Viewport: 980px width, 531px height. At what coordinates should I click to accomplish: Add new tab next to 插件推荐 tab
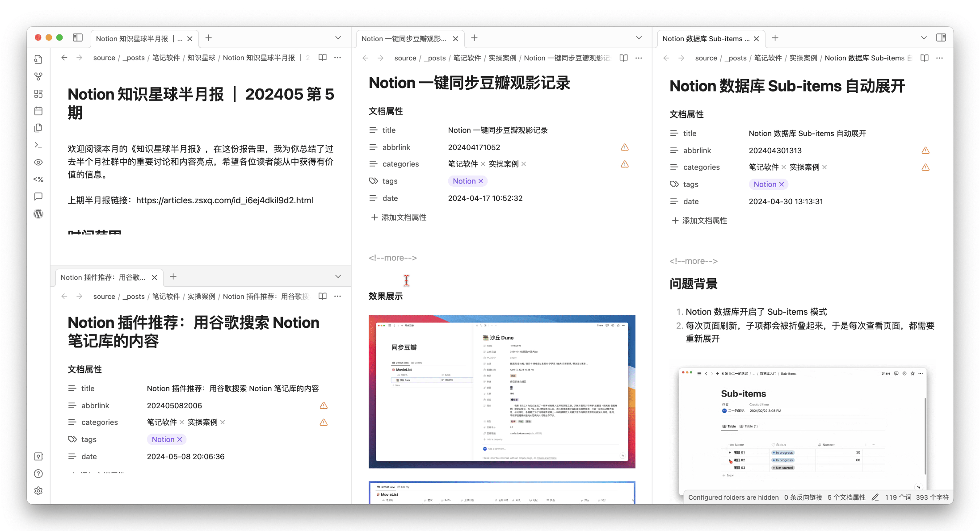(173, 277)
